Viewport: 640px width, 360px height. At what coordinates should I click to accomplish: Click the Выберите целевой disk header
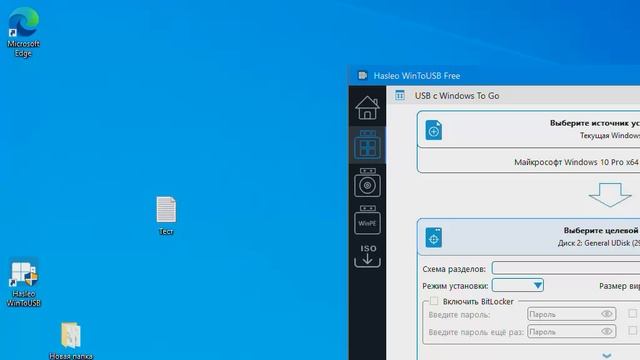tap(601, 231)
